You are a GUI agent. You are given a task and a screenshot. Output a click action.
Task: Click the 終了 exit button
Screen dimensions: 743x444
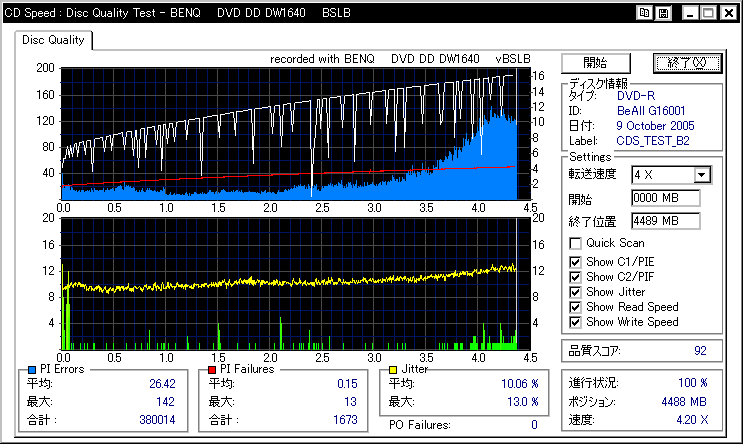(687, 63)
